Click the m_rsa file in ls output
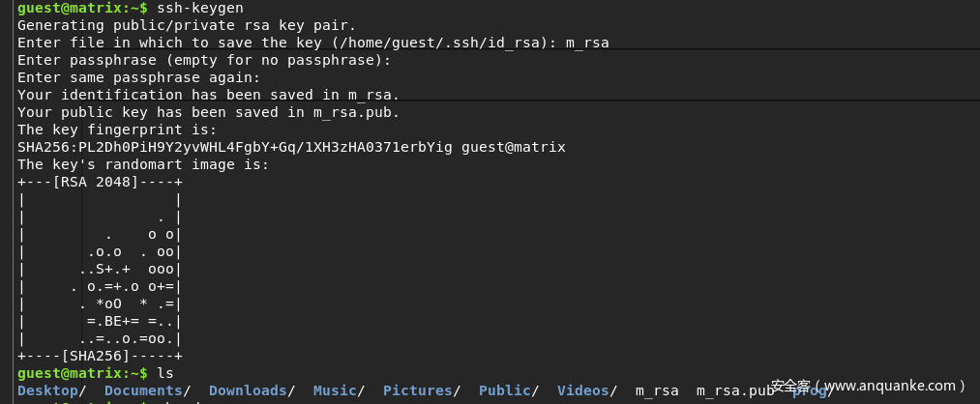 pos(656,390)
